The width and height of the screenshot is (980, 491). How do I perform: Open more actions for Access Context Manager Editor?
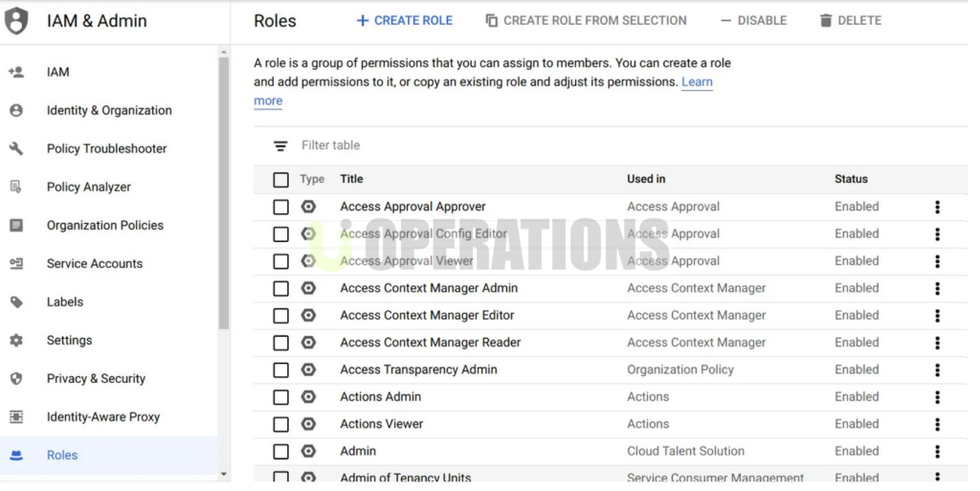pyautogui.click(x=937, y=316)
